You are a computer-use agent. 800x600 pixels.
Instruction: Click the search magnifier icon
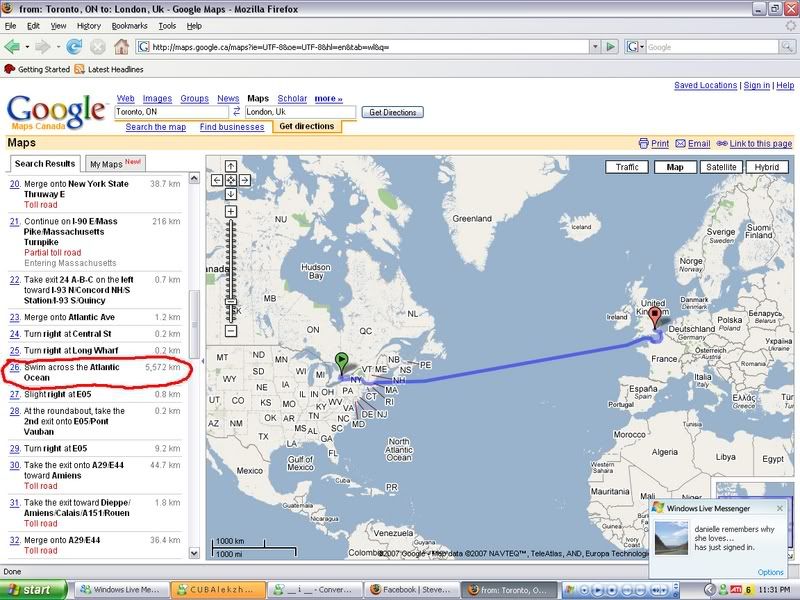click(786, 47)
